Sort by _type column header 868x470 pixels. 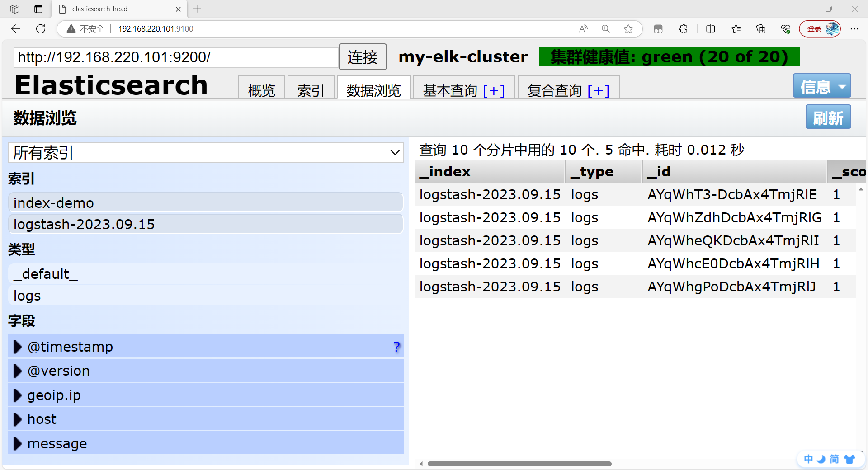604,171
